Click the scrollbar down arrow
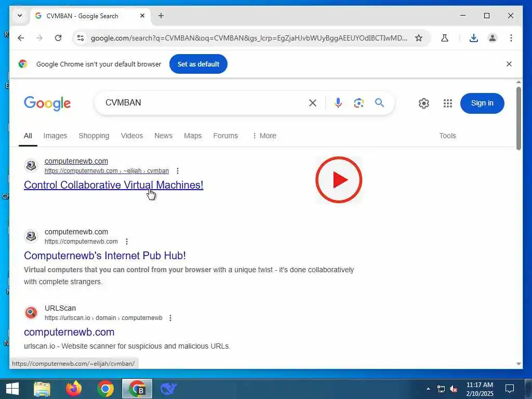Viewport: 532px width, 399px height. [518, 364]
